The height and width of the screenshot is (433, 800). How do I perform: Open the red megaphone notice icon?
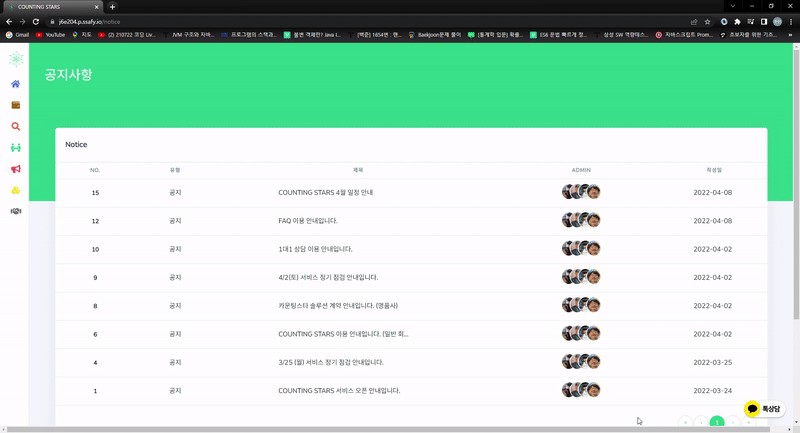pyautogui.click(x=16, y=169)
